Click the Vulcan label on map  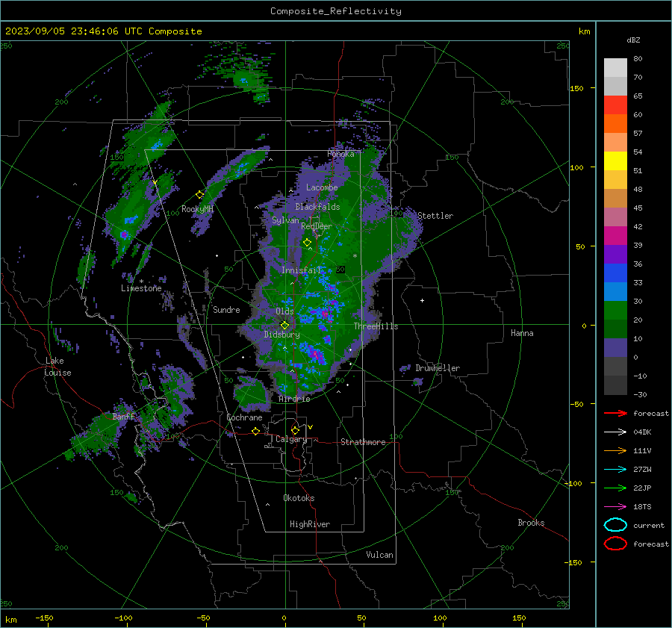[379, 555]
